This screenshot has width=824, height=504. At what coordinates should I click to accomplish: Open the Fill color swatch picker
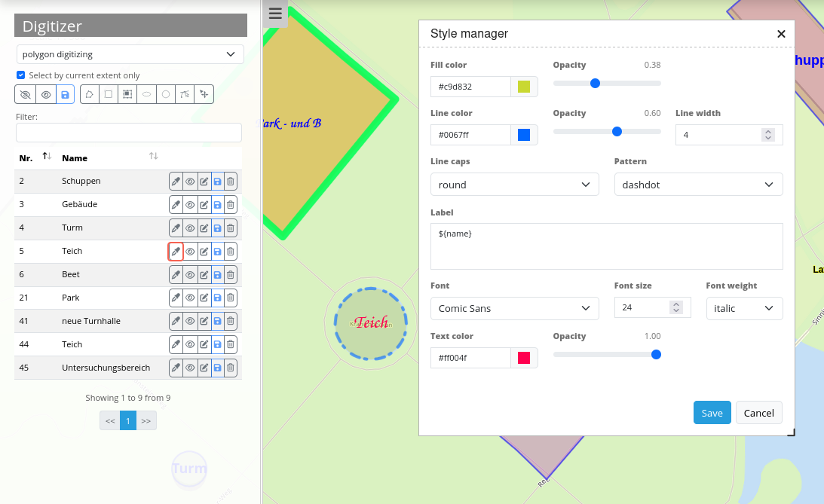(524, 87)
